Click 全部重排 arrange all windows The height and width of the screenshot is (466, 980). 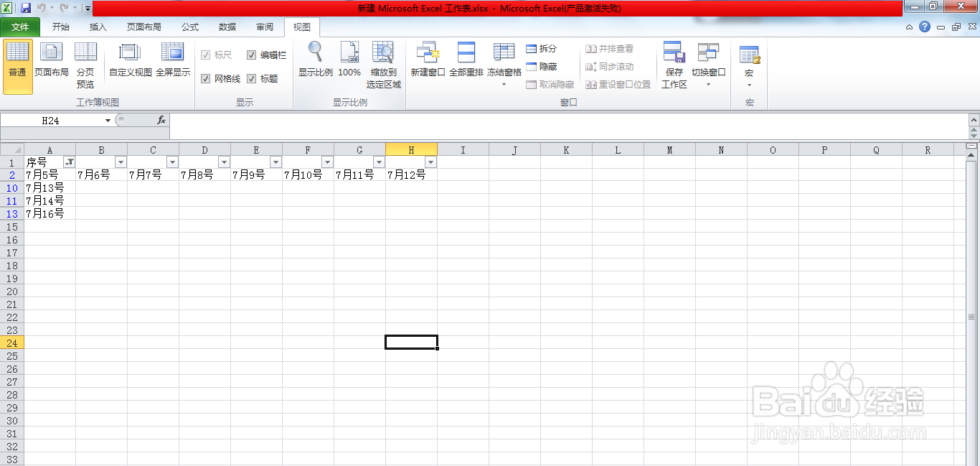click(x=466, y=60)
